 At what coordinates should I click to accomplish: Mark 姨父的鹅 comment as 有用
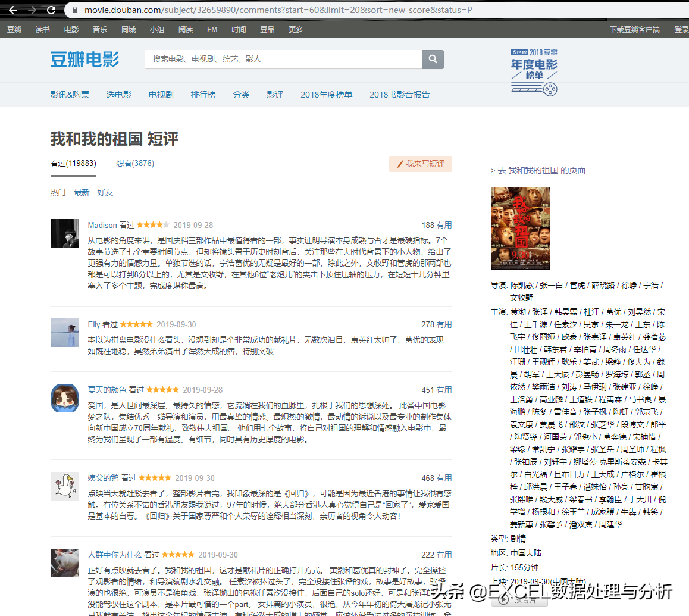click(x=444, y=478)
